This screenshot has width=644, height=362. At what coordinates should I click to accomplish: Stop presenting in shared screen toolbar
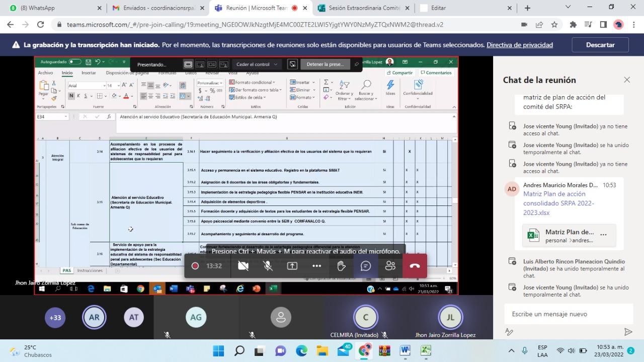[325, 64]
